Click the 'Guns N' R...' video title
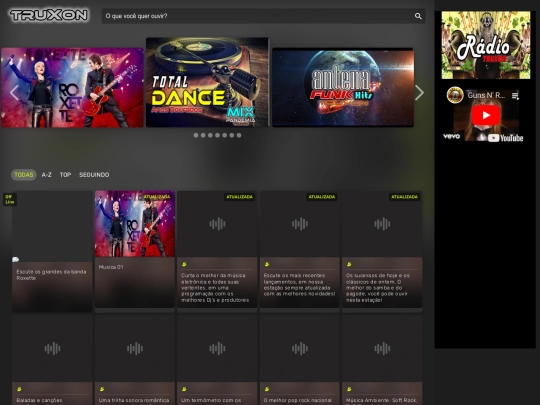540x405 pixels. click(x=486, y=95)
